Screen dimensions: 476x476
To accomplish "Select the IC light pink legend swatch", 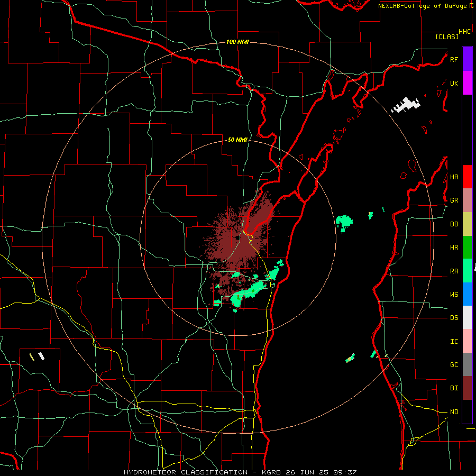I will point(467,341).
